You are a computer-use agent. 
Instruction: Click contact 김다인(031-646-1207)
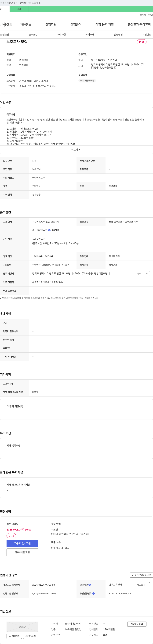click(x=44, y=594)
